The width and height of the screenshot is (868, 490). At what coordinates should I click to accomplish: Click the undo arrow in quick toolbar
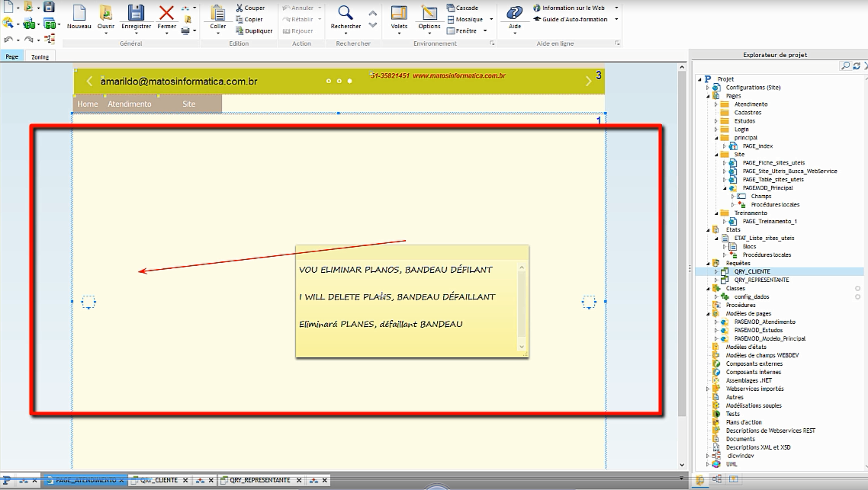pyautogui.click(x=8, y=40)
